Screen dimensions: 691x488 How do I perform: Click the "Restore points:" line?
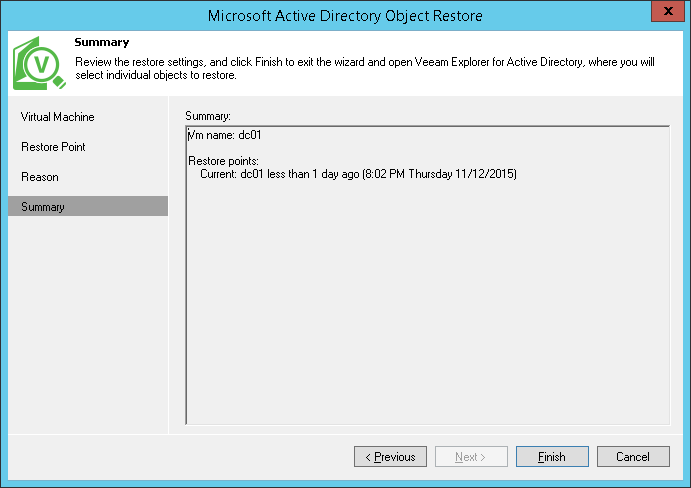(224, 161)
